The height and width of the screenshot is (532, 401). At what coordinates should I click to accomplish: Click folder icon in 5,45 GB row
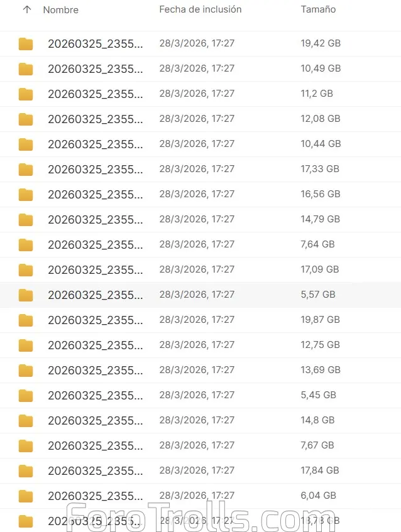point(26,395)
